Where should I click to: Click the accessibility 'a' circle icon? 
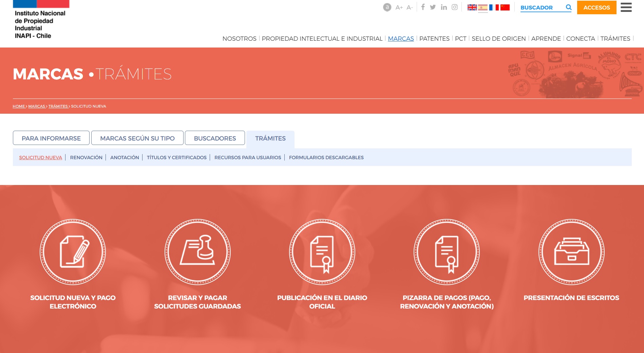[387, 7]
